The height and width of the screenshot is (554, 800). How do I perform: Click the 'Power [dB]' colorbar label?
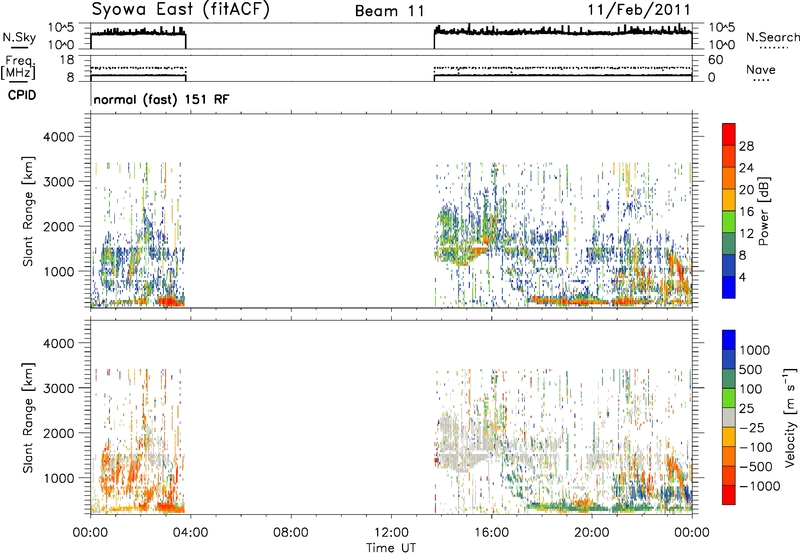point(763,211)
